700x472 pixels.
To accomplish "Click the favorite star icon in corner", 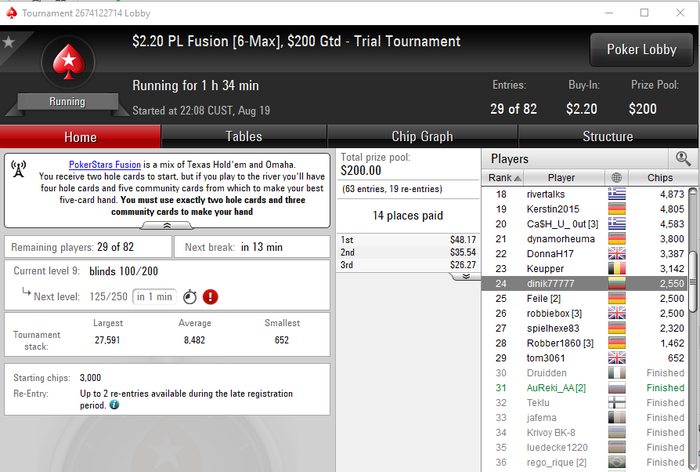I will point(8,42).
